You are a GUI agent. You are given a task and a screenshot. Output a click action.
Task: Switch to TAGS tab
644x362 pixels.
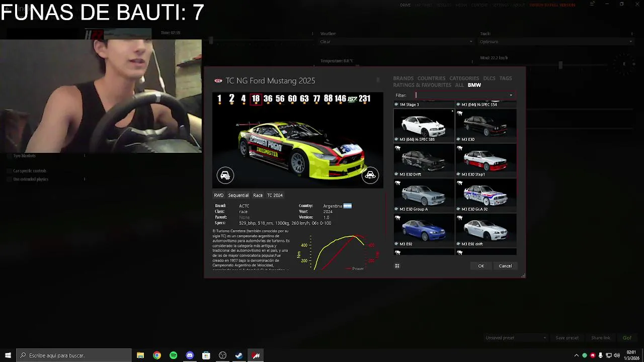click(506, 78)
